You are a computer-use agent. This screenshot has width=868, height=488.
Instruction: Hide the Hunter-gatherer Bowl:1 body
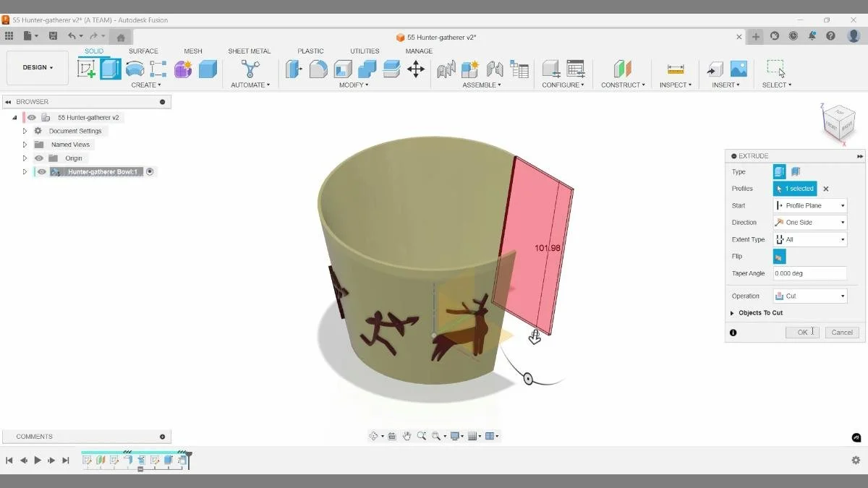coord(41,171)
